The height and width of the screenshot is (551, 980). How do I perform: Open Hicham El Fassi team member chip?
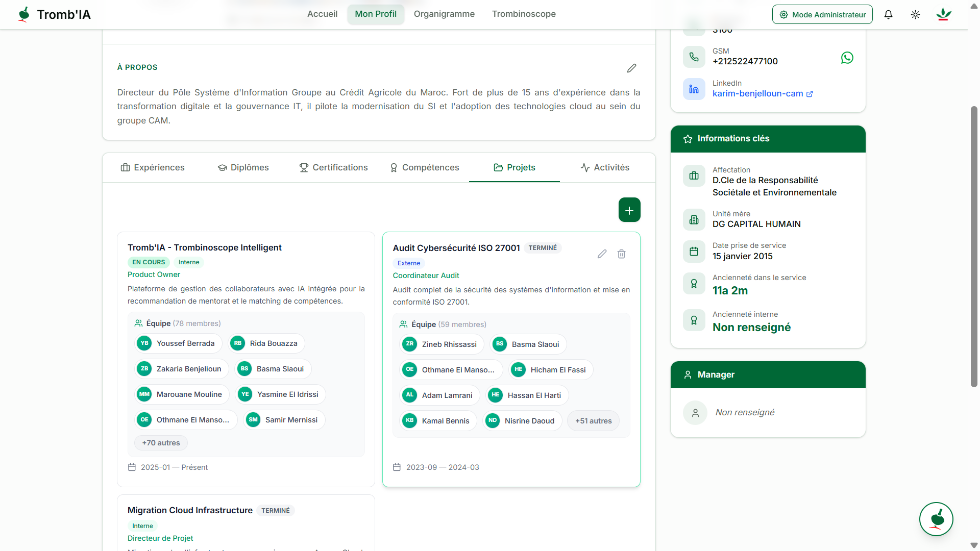(551, 370)
